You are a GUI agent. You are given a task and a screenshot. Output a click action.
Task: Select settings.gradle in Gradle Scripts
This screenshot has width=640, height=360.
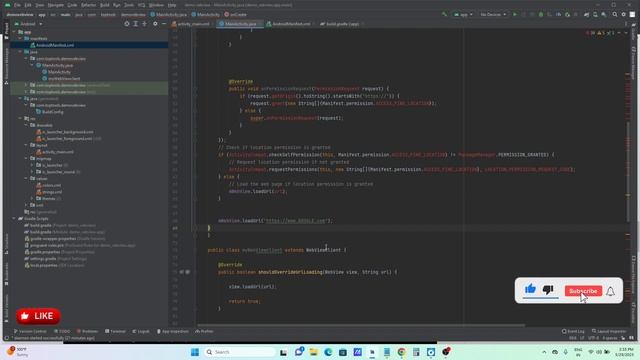coord(56,258)
